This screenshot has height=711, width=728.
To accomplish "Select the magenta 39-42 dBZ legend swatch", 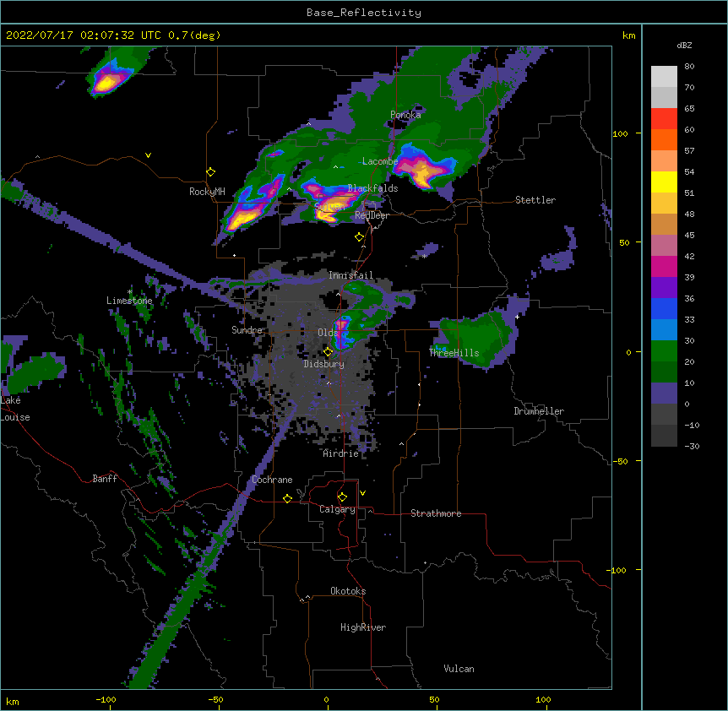I will pos(664,266).
